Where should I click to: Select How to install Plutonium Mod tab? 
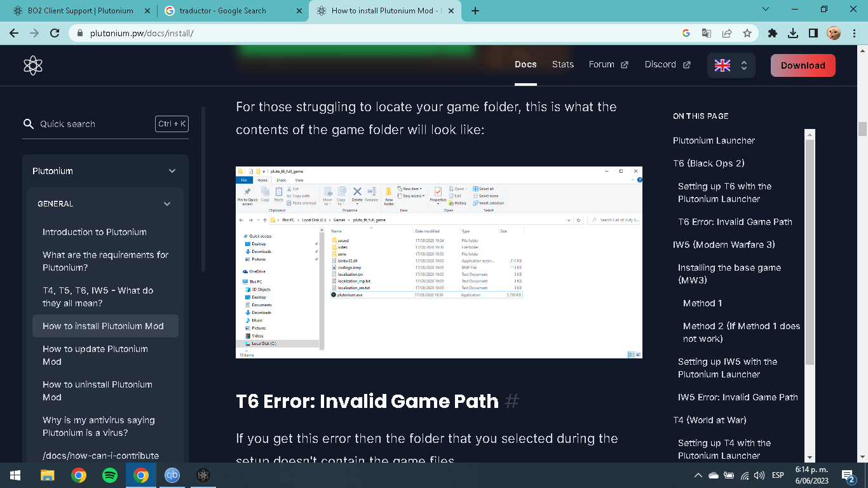384,11
